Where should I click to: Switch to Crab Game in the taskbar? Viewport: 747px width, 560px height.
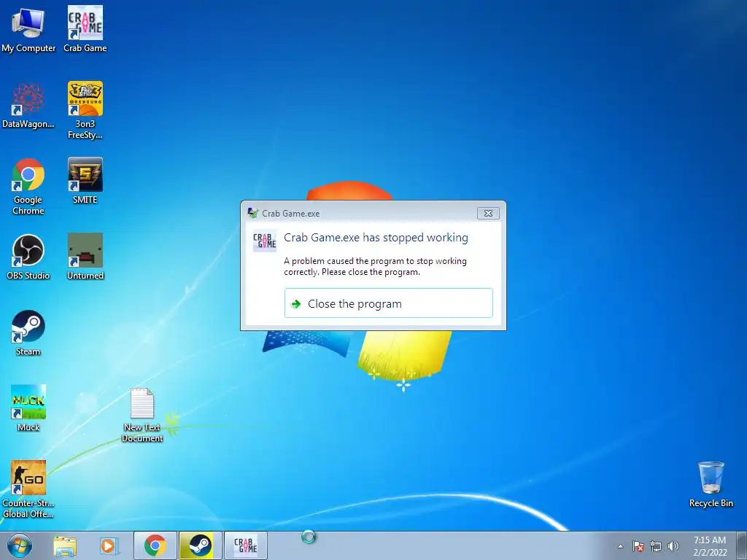click(245, 545)
